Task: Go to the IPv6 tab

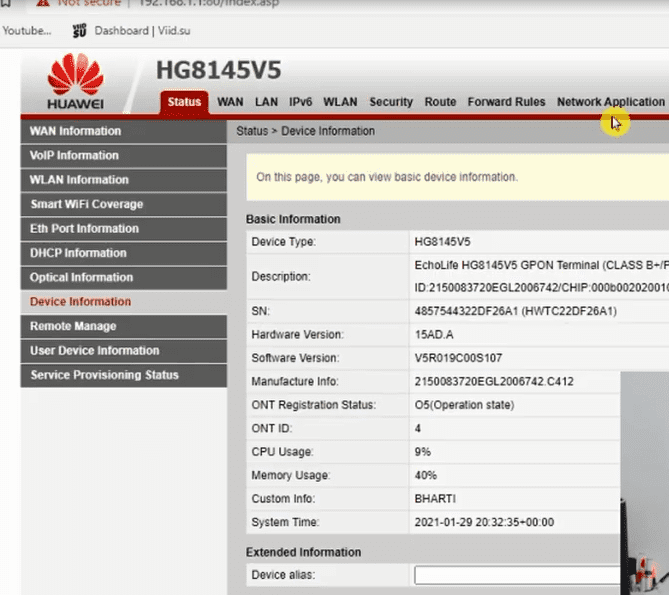Action: click(x=300, y=102)
